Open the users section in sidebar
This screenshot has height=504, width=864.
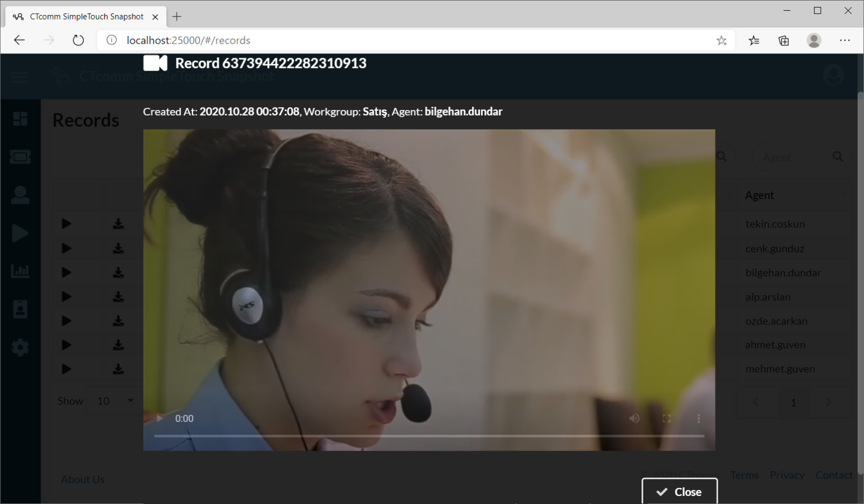pos(21,195)
